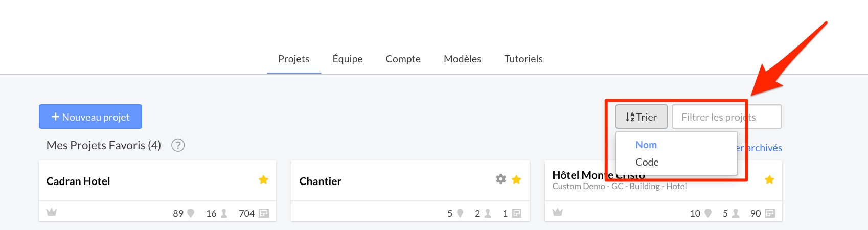
Task: Click the plans icon on Chantier card
Action: tap(517, 213)
